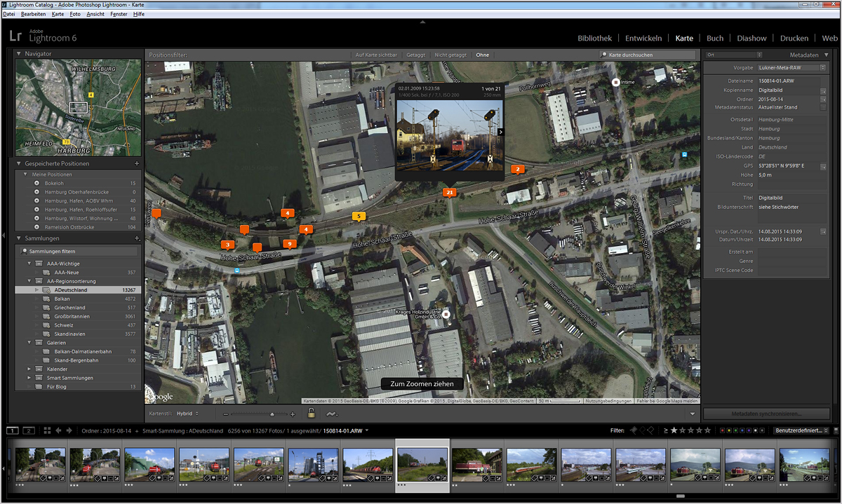Select the 'Auf Karte sichtbar' position filter
This screenshot has height=504, width=842.
point(377,55)
